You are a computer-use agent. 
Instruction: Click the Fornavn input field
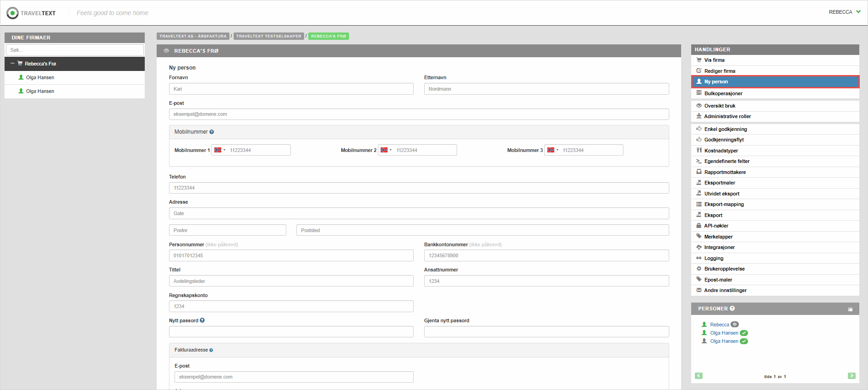tap(291, 89)
